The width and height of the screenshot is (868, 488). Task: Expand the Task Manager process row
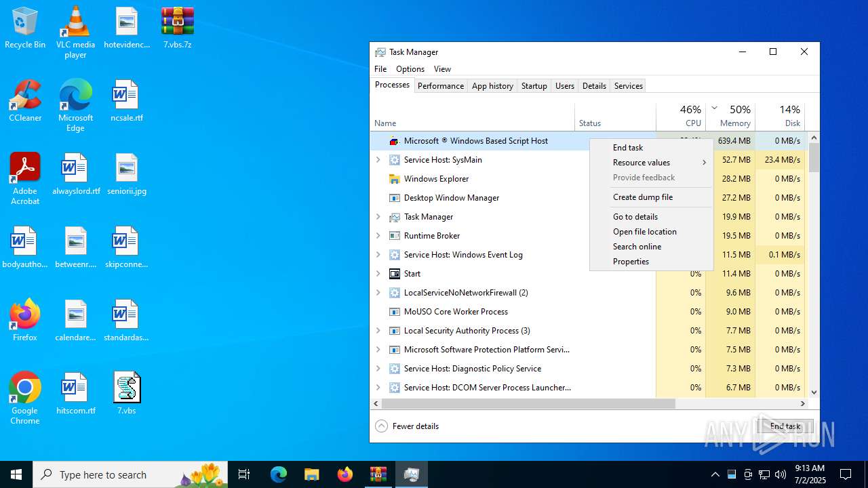tap(378, 217)
